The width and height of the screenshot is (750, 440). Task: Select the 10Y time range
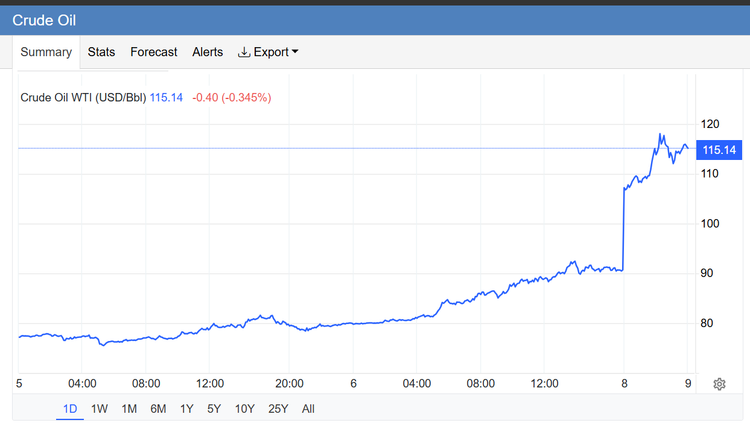point(244,408)
